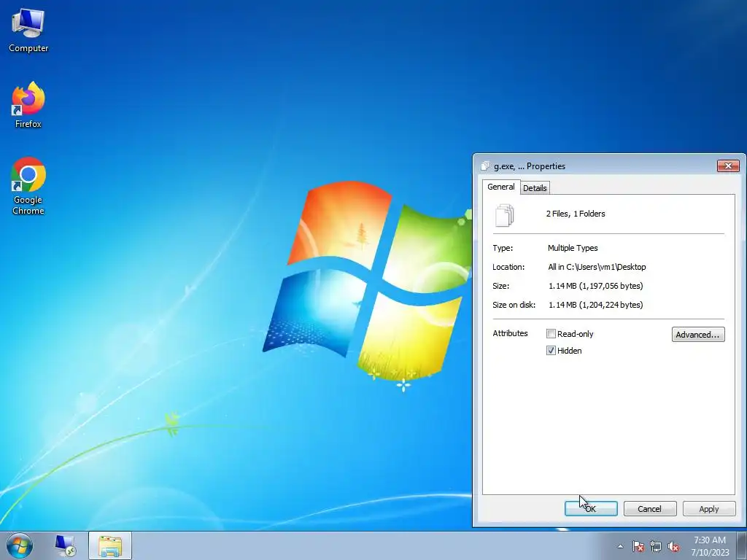Image resolution: width=747 pixels, height=560 pixels.
Task: Open the Computer desktop icon
Action: click(x=28, y=31)
